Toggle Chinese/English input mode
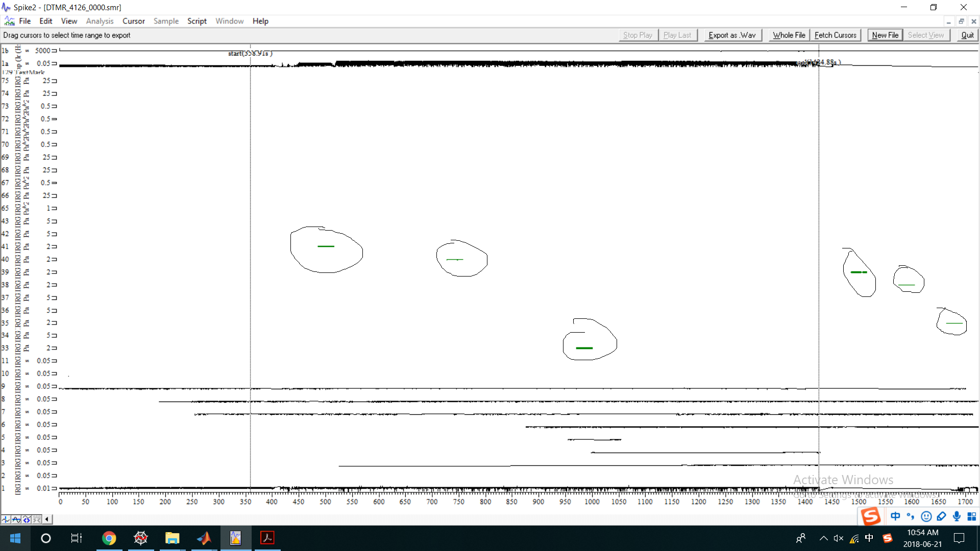The width and height of the screenshot is (980, 551). pyautogui.click(x=896, y=516)
